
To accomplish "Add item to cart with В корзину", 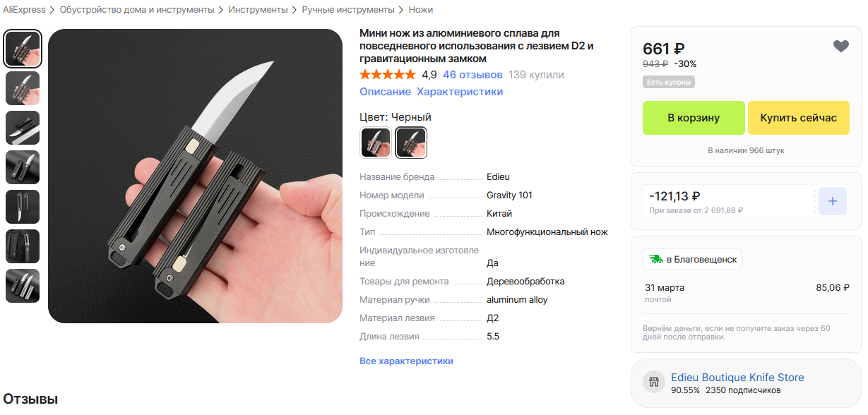I will tap(694, 118).
